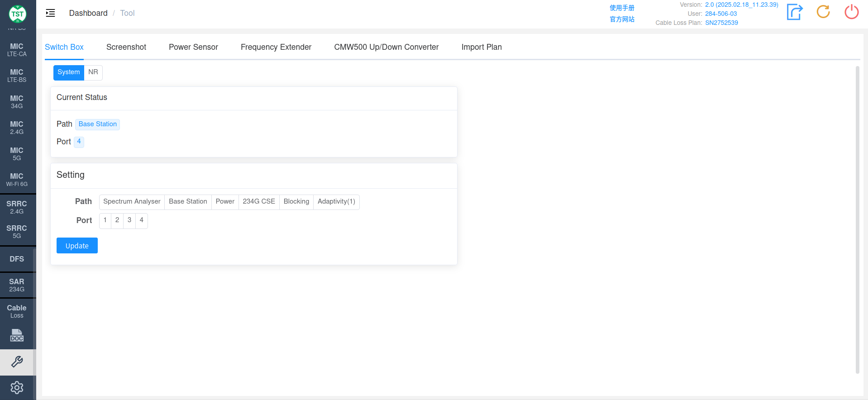Select port 3 in Setting
868x400 pixels.
(x=129, y=220)
